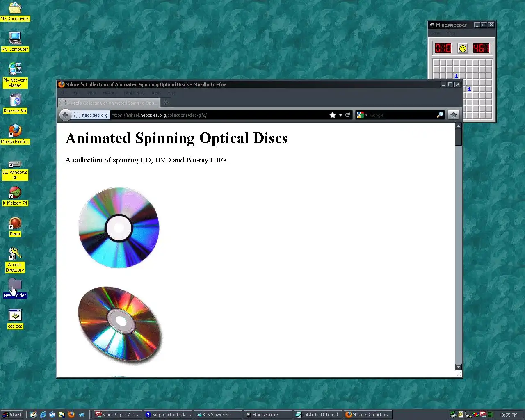This screenshot has height=420, width=525.
Task: Switch to No page to display taskbar button
Action: 168,415
